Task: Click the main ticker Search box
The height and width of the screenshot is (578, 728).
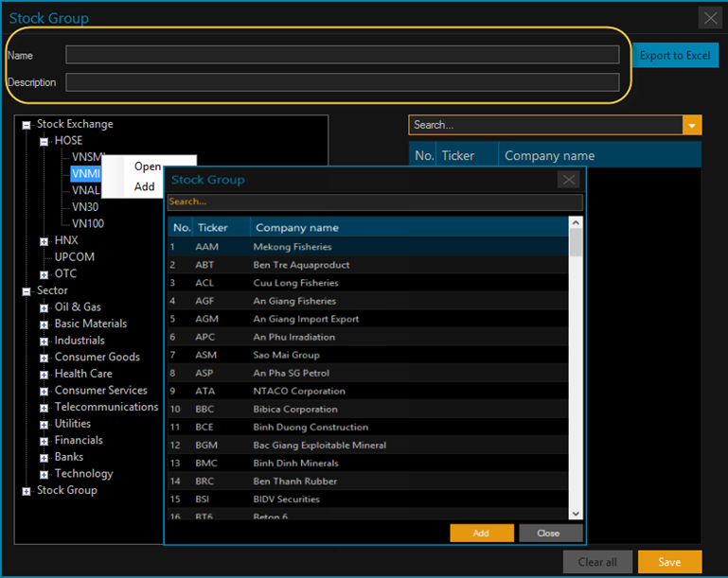Action: (545, 125)
